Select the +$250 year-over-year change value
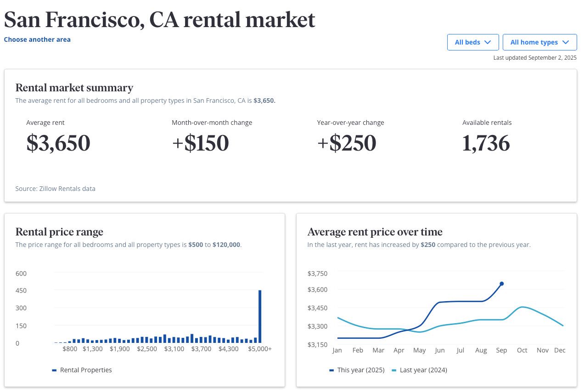This screenshot has height=392, width=584. pos(347,143)
